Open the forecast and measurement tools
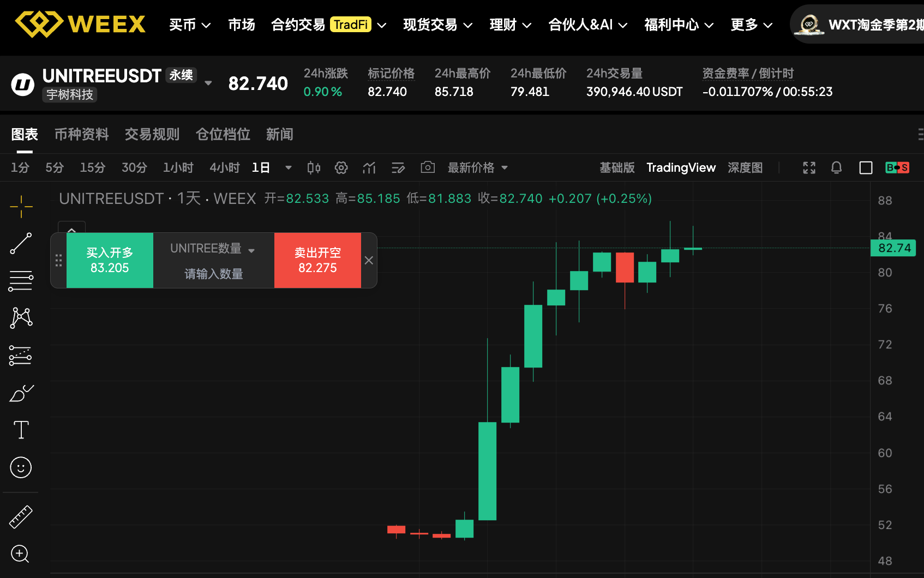The height and width of the screenshot is (578, 924). [21, 356]
